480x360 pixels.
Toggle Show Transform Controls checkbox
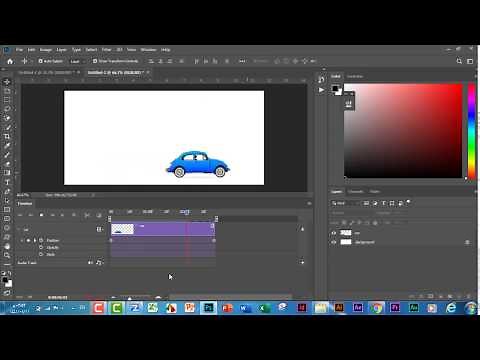click(95, 61)
